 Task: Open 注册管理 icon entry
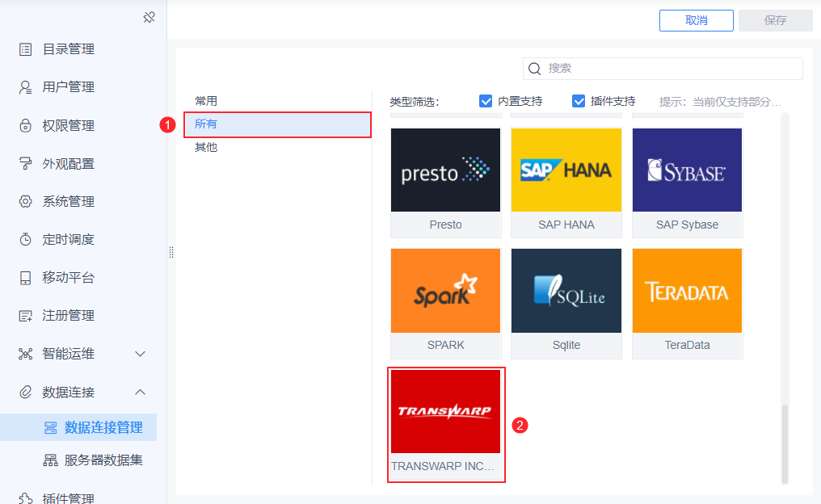coord(25,316)
